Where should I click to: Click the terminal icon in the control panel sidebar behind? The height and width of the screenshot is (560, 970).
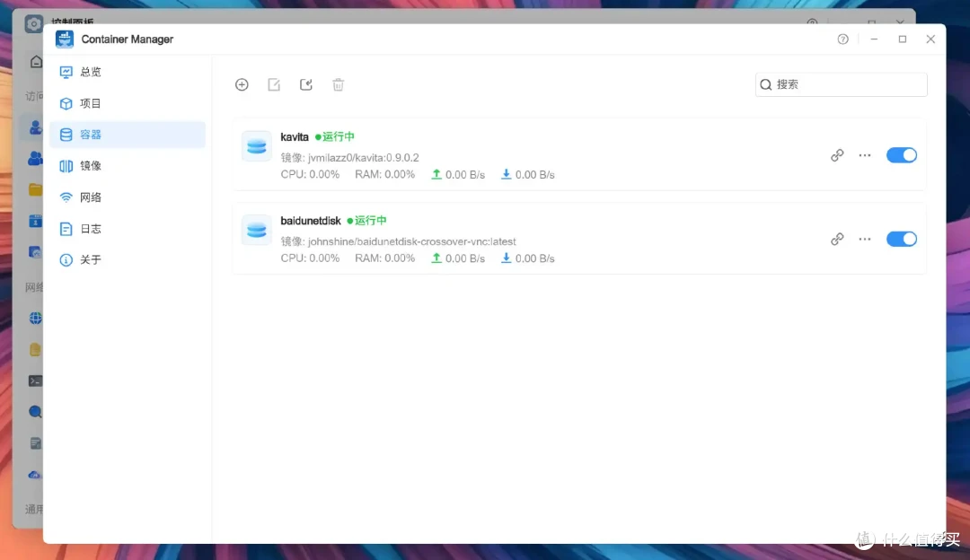tap(35, 381)
